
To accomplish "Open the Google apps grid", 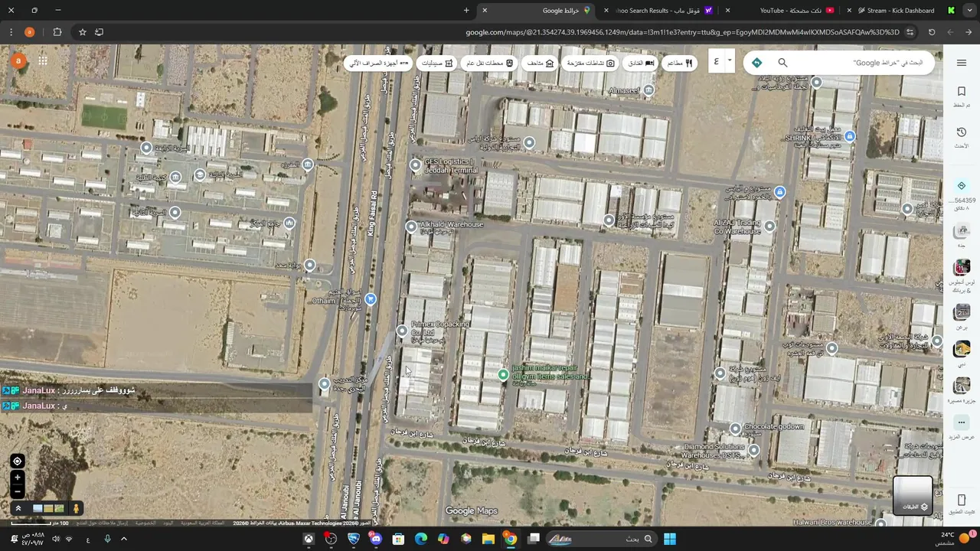I will 43,61.
